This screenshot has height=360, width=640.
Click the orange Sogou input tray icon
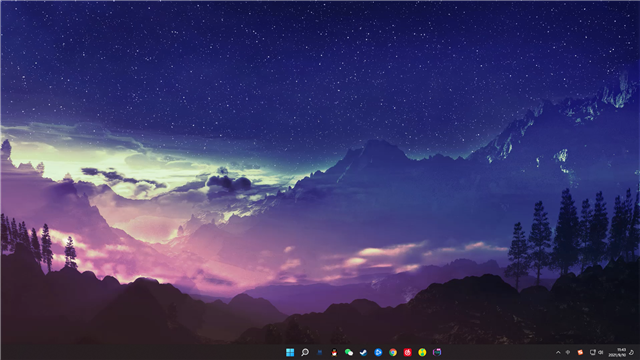580,352
